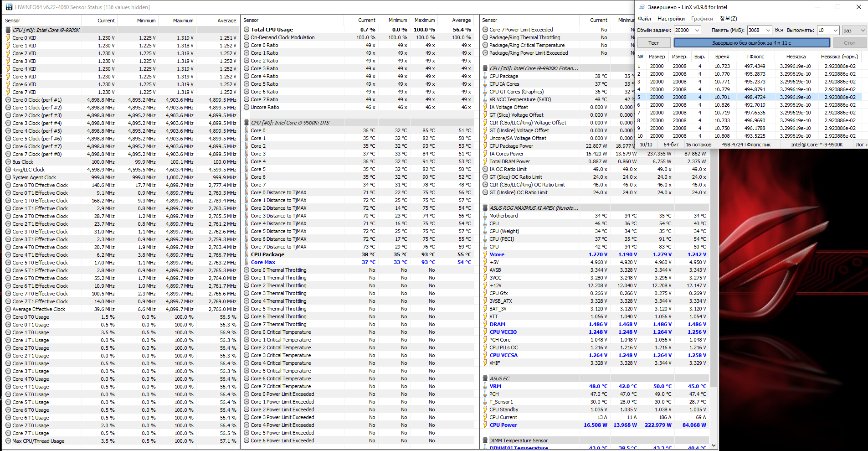This screenshot has height=451, width=868.
Task: Click the HWiNFO64 title bar icon
Action: tap(9, 7)
